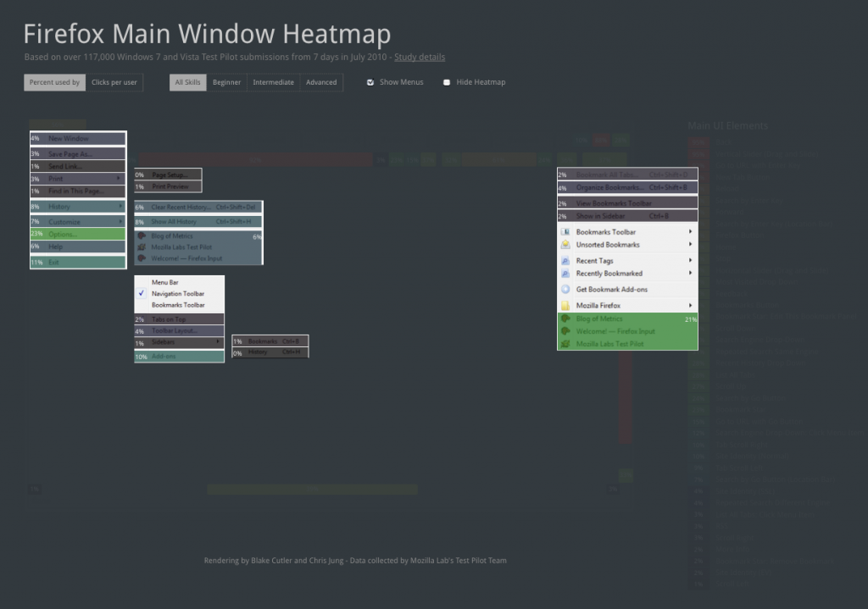
Task: Click Clear Recent History... menu item
Action: [x=198, y=208]
